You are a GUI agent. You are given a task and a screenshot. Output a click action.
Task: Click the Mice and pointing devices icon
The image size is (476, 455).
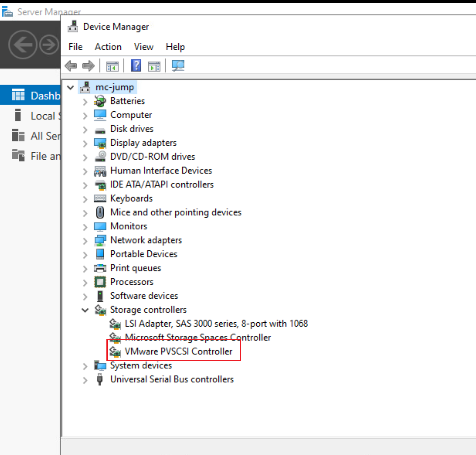point(100,212)
